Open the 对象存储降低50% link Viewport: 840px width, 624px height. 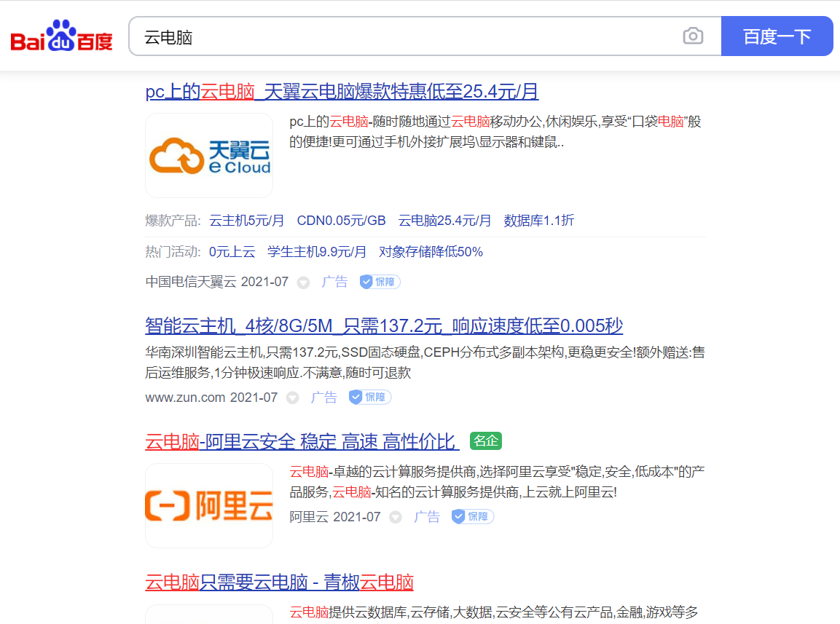431,252
